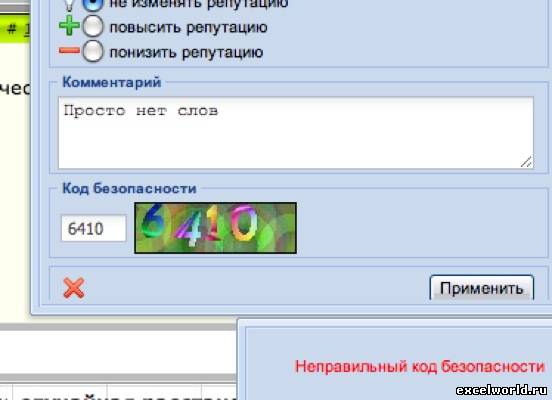552x400 pixels.
Task: Click the comment box resize grip
Action: coord(526,162)
